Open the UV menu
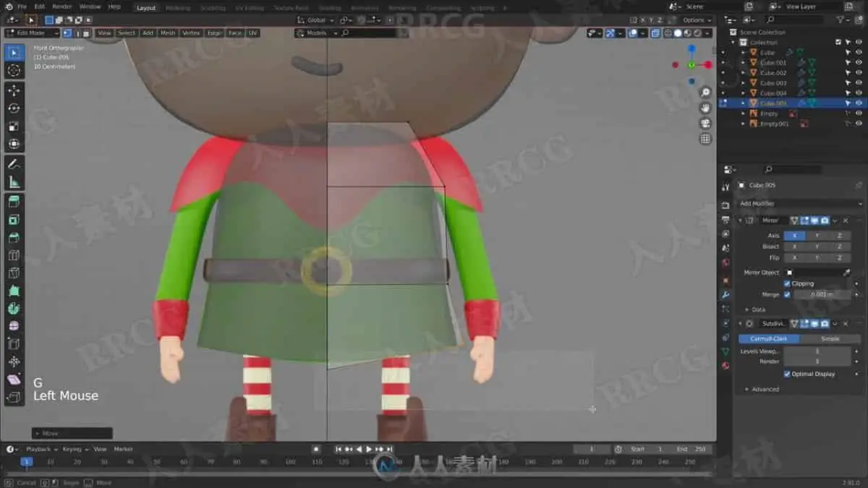 [253, 33]
